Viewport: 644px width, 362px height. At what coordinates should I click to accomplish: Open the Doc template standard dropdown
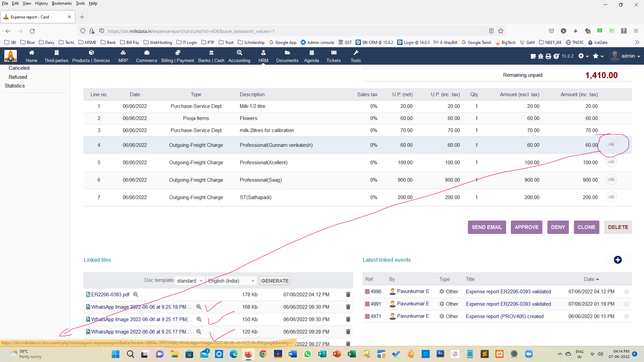[190, 281]
